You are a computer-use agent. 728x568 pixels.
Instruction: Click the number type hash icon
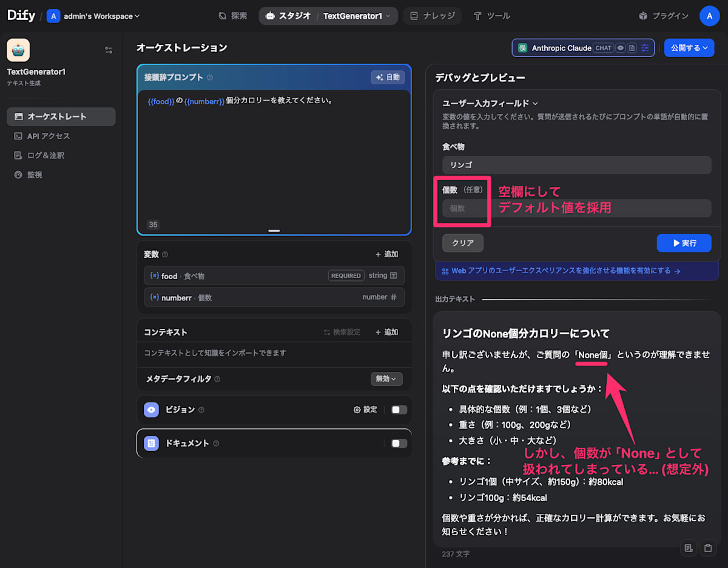(x=394, y=297)
